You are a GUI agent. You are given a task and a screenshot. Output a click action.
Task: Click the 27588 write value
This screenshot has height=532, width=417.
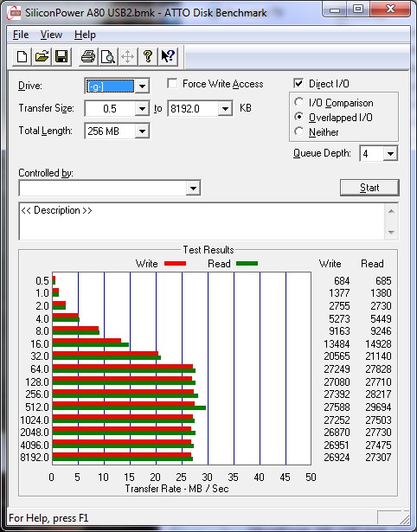337,407
